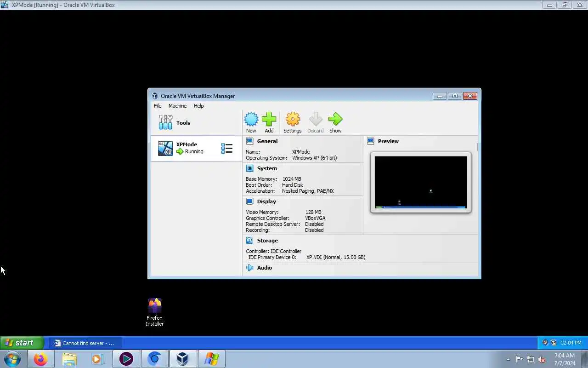The width and height of the screenshot is (588, 368).
Task: Click the details pane vertical scrollbar
Action: [x=478, y=146]
